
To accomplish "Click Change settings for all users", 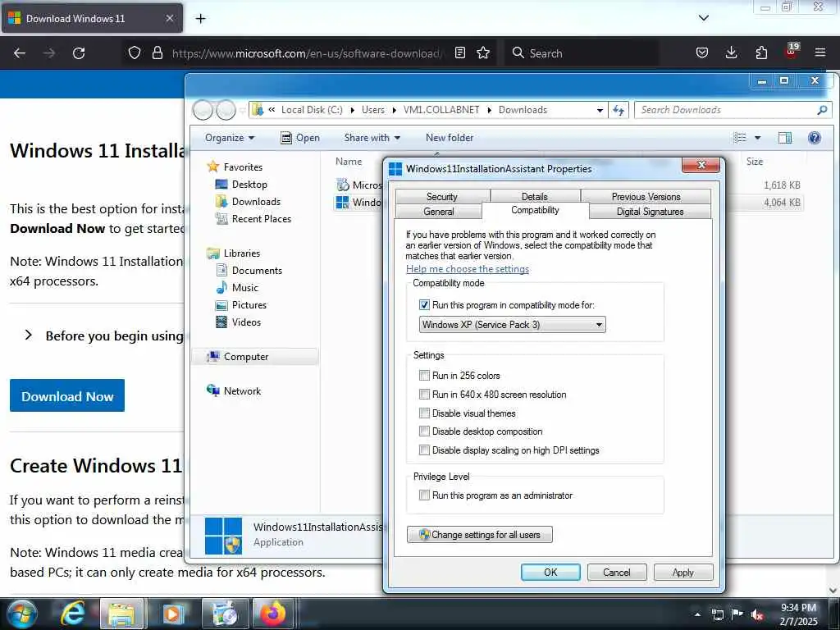I will (479, 535).
